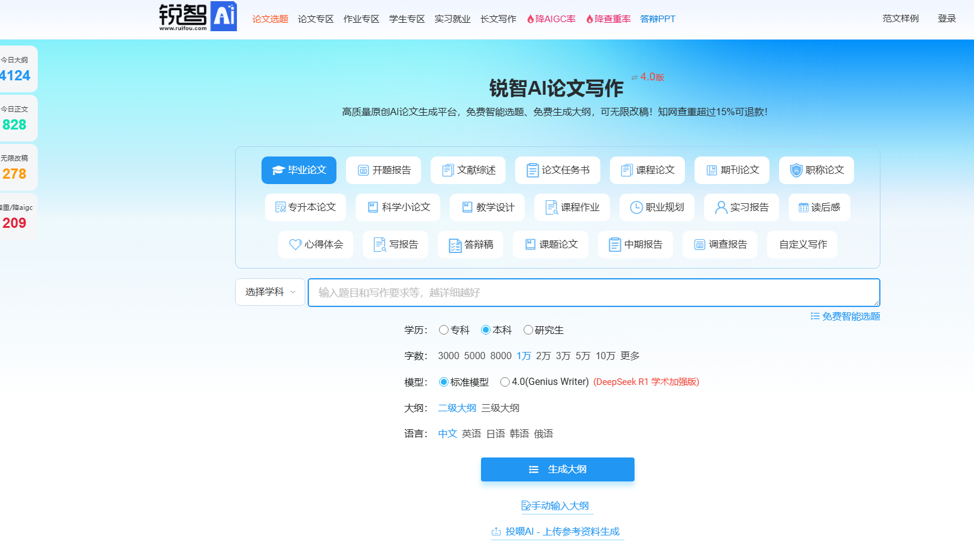Select 3000 word count
Image resolution: width=974 pixels, height=560 pixels.
click(449, 356)
